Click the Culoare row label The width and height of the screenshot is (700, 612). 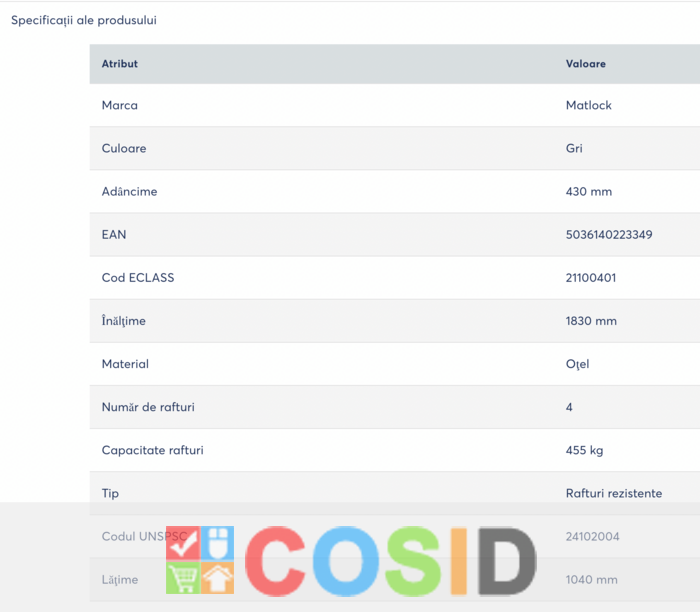click(x=124, y=148)
